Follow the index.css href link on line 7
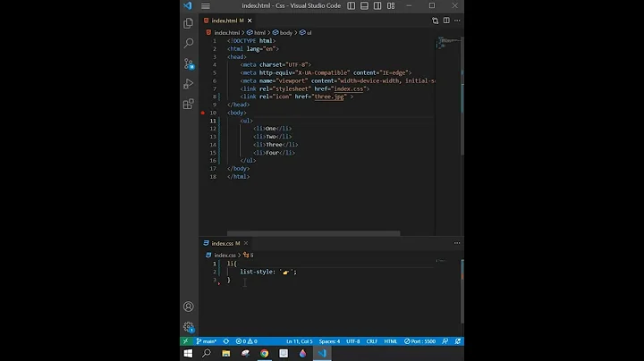The width and height of the screenshot is (644, 361). pyautogui.click(x=348, y=88)
